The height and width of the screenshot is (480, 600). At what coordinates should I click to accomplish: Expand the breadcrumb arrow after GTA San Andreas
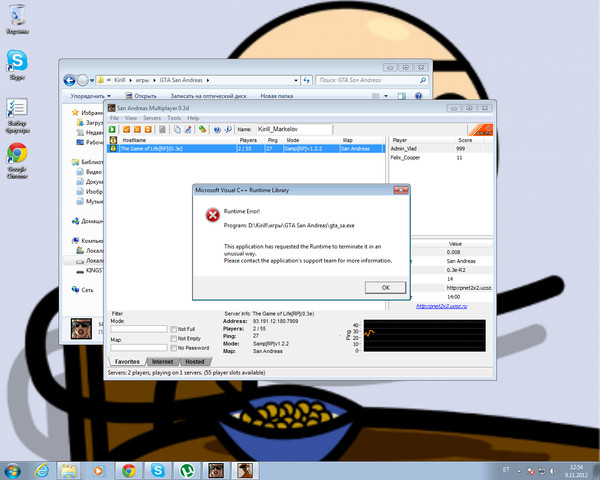tap(208, 80)
